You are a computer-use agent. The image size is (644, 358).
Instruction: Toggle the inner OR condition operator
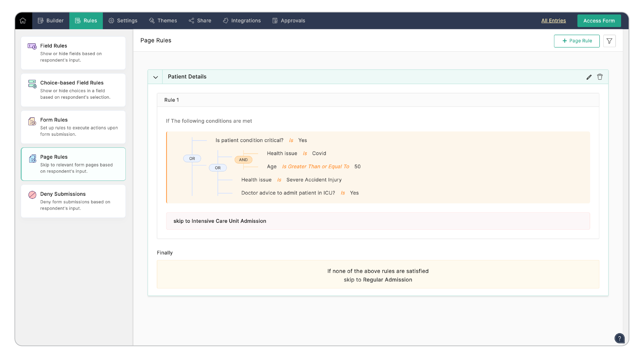pos(218,168)
